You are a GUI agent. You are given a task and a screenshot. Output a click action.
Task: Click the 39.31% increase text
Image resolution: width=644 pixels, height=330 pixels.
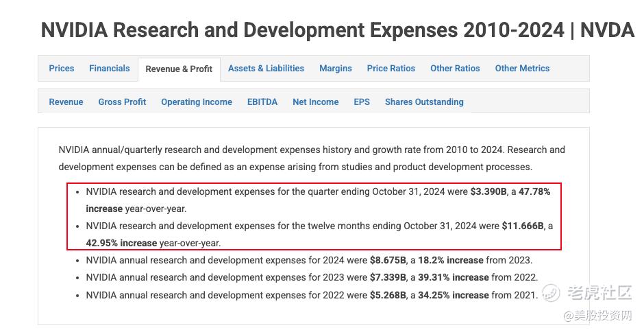(x=454, y=278)
